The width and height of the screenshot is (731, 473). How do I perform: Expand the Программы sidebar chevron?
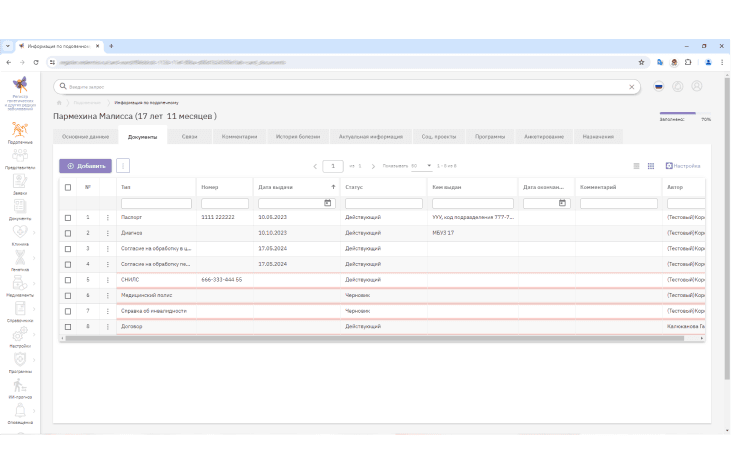click(x=34, y=360)
